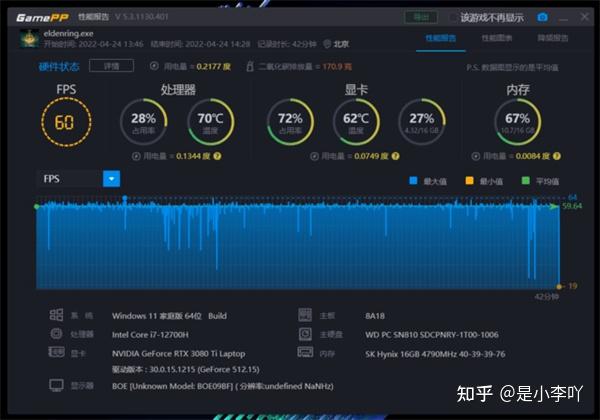This screenshot has height=420, width=600.
Task: Click the BOE display model text
Action: pyautogui.click(x=222, y=386)
